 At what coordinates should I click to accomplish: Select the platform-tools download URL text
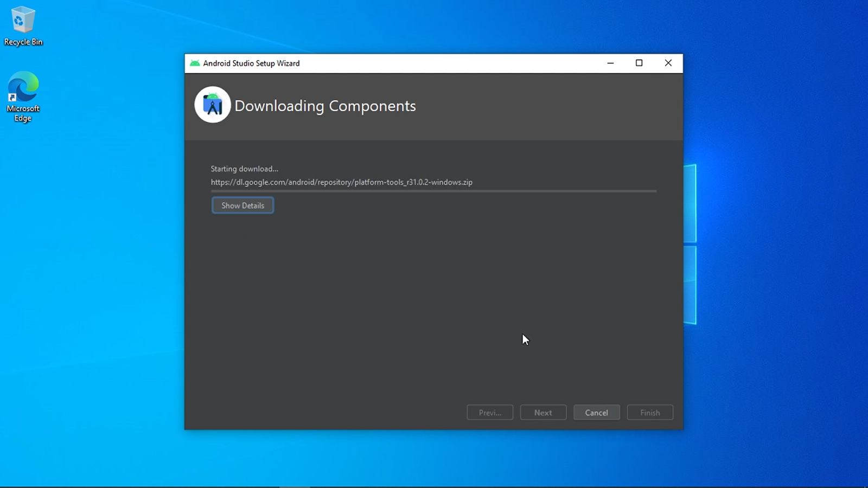pyautogui.click(x=342, y=182)
